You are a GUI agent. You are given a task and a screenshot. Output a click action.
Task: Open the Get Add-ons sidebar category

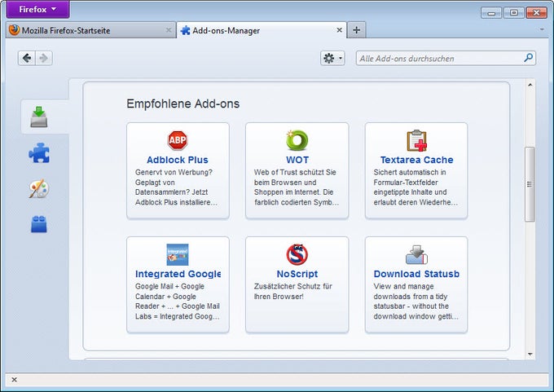click(x=39, y=117)
